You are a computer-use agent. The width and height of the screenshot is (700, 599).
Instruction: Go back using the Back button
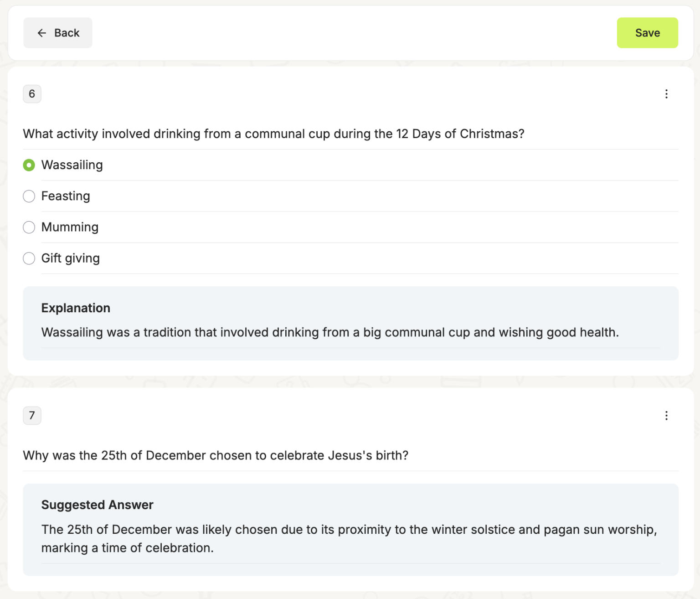click(58, 33)
